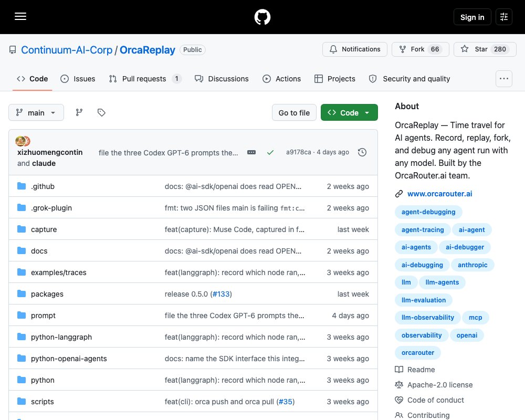Click the packages folder icon

pos(22,293)
